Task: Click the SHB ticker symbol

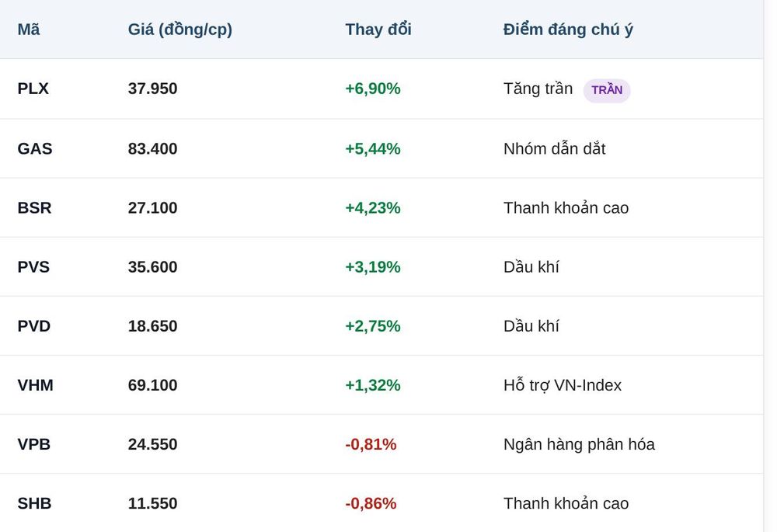Action: click(x=34, y=503)
